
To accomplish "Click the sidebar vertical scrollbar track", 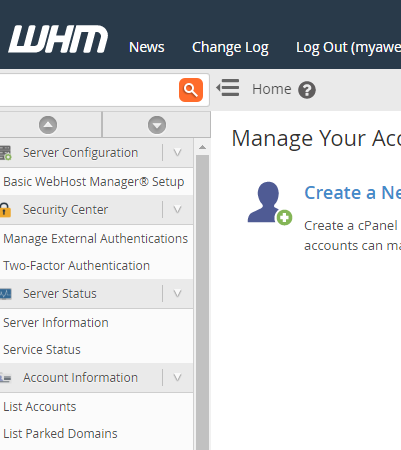I will click(x=202, y=302).
